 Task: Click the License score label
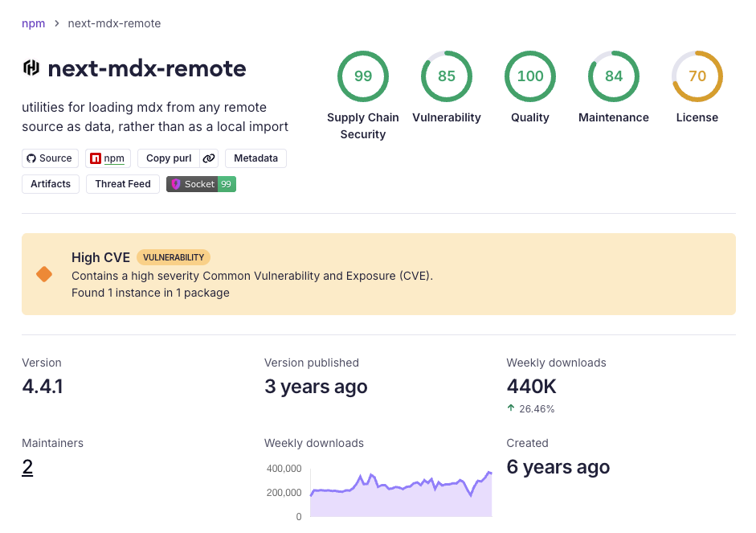(697, 117)
